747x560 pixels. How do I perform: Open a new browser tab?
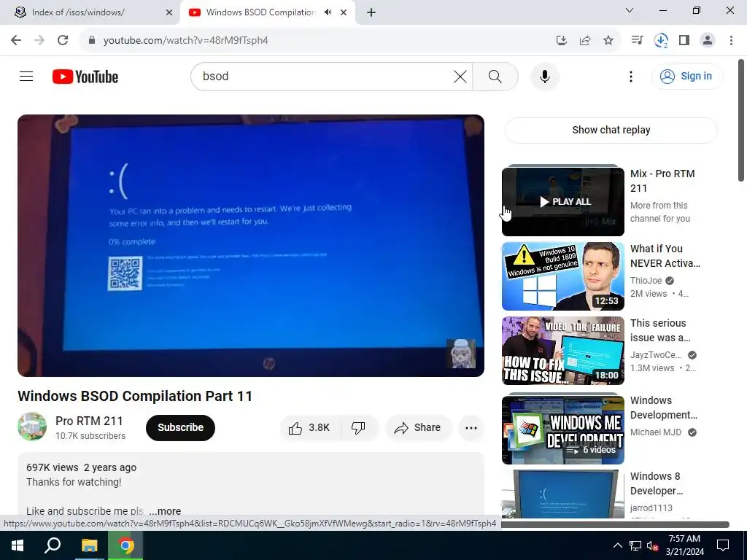[371, 12]
